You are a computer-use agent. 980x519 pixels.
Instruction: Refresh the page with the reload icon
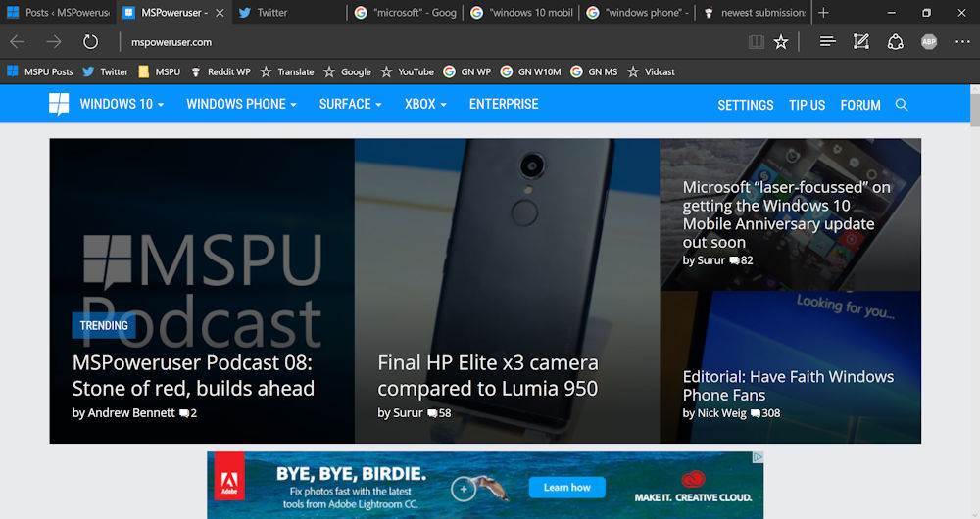coord(90,42)
